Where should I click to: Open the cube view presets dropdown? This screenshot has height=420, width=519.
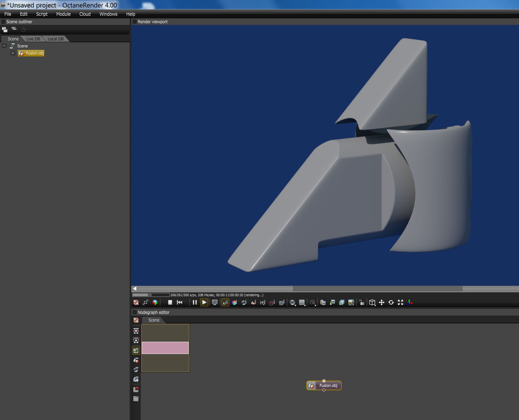[372, 302]
